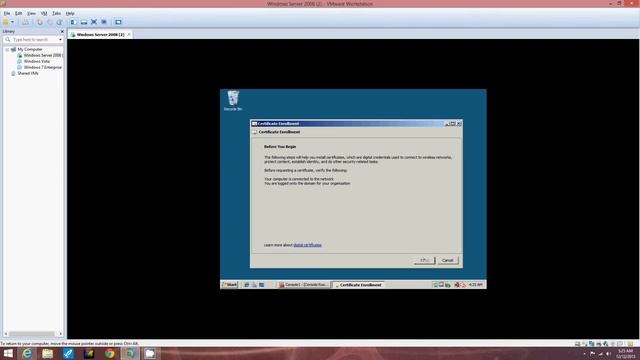Click the manage snapshots toolbar icon
640x360 pixels.
click(x=60, y=22)
